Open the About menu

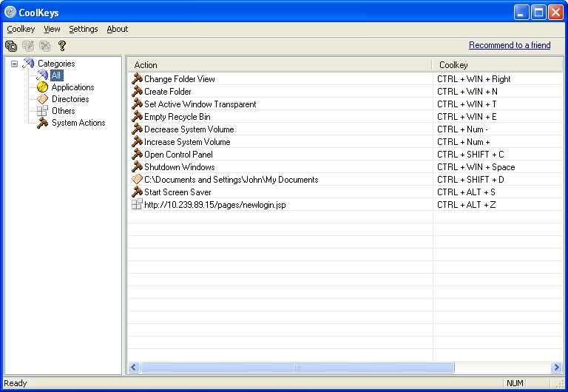pos(117,29)
